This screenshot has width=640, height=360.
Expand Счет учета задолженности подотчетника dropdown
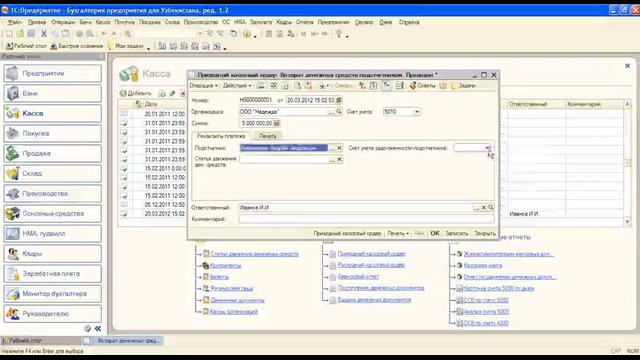point(488,148)
